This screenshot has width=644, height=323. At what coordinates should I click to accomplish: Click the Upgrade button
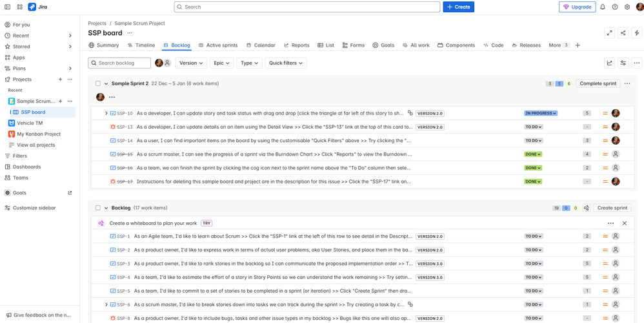tap(577, 7)
